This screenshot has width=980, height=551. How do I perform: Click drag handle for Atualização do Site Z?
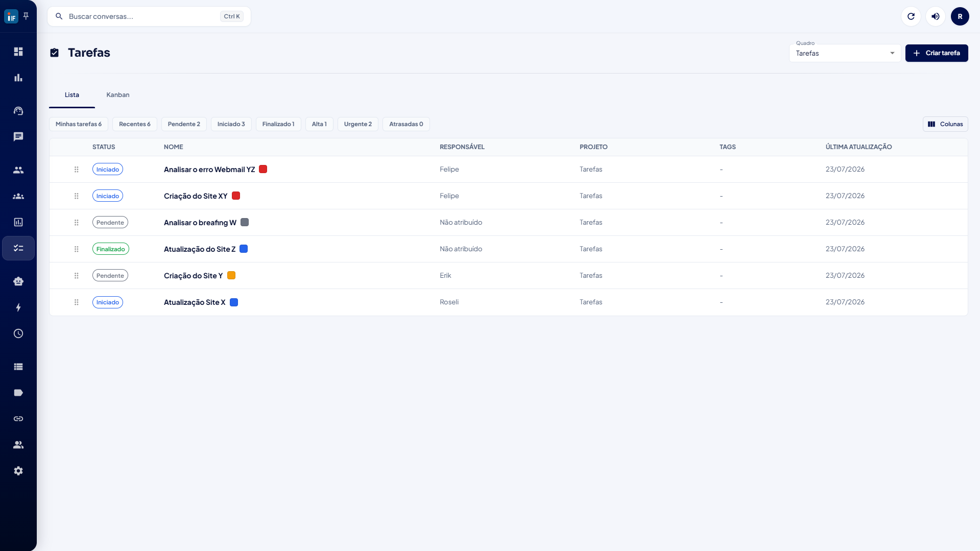click(x=76, y=249)
